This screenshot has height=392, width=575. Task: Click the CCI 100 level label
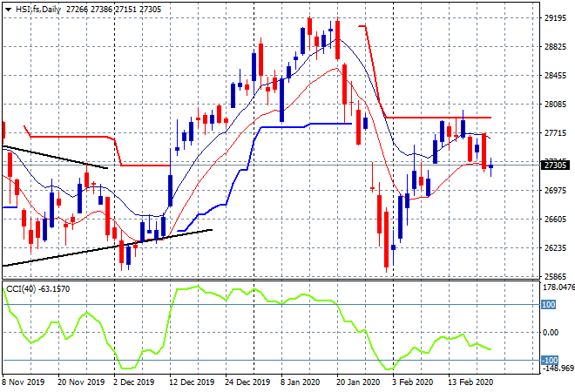pos(549,305)
